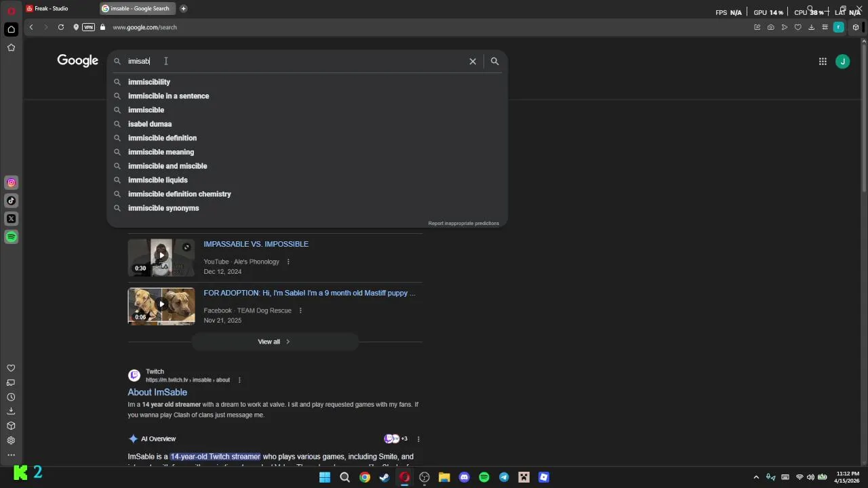
Task: Click the Opera GX logo menu
Action: pos(11,10)
